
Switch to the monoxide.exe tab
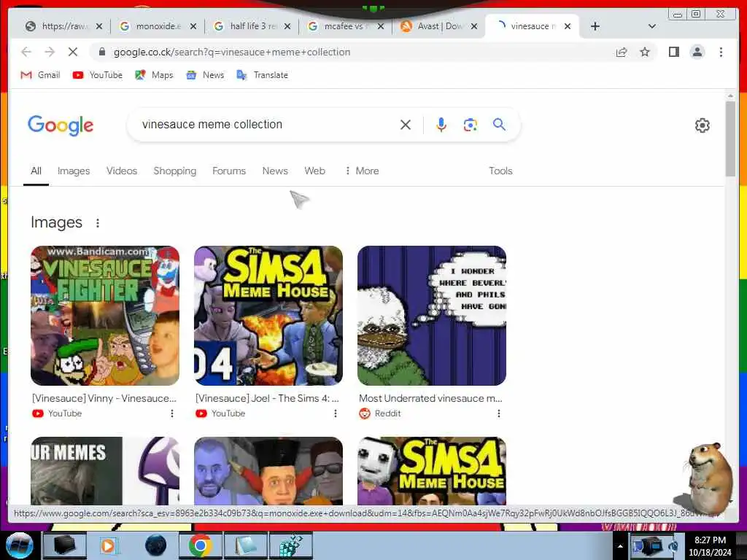click(158, 26)
